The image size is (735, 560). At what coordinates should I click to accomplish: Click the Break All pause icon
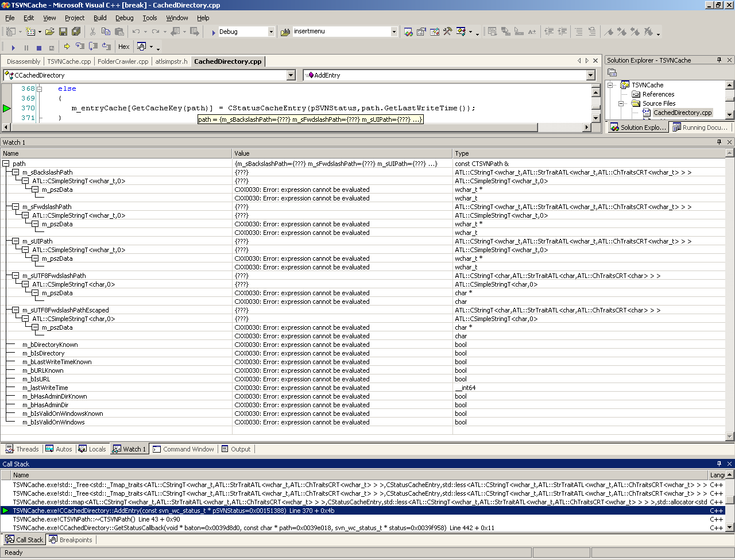[26, 47]
